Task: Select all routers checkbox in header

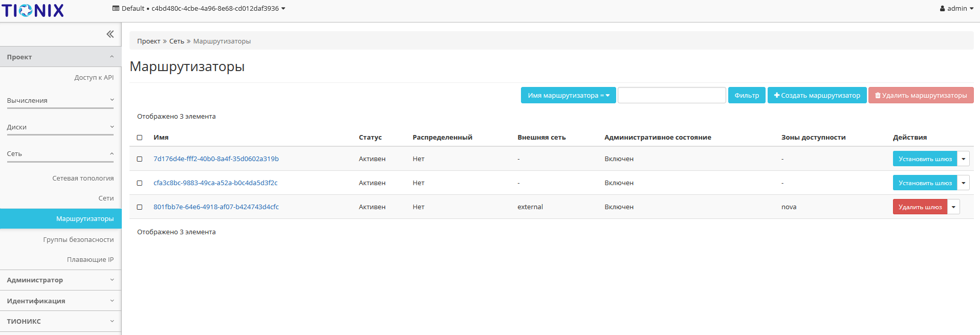Action: [140, 138]
